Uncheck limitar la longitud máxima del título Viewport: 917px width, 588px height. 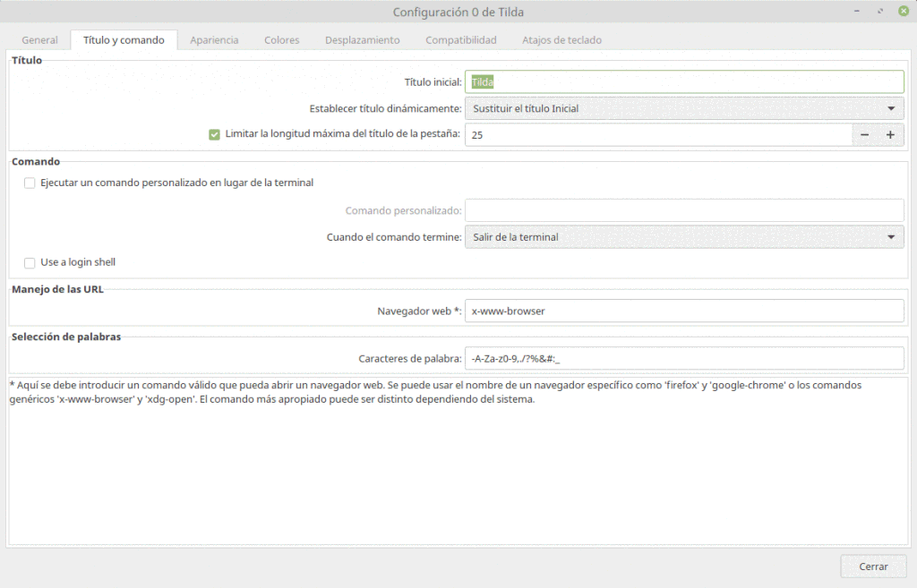click(x=214, y=134)
